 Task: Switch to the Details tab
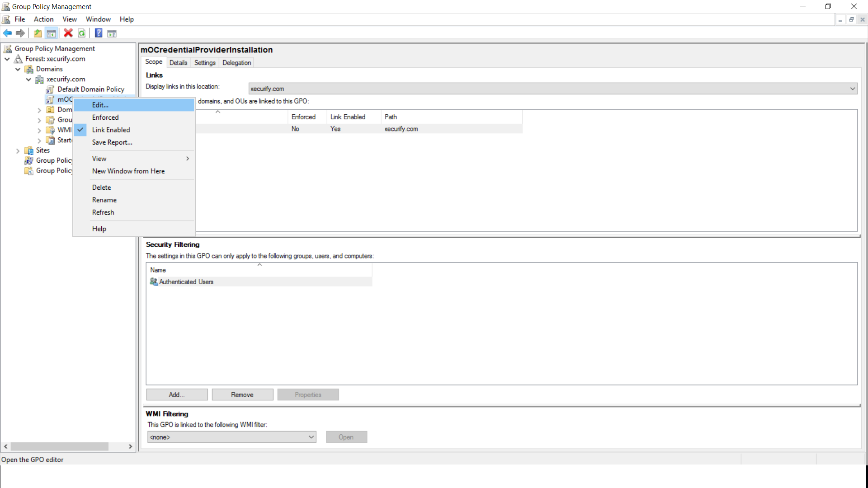(178, 63)
